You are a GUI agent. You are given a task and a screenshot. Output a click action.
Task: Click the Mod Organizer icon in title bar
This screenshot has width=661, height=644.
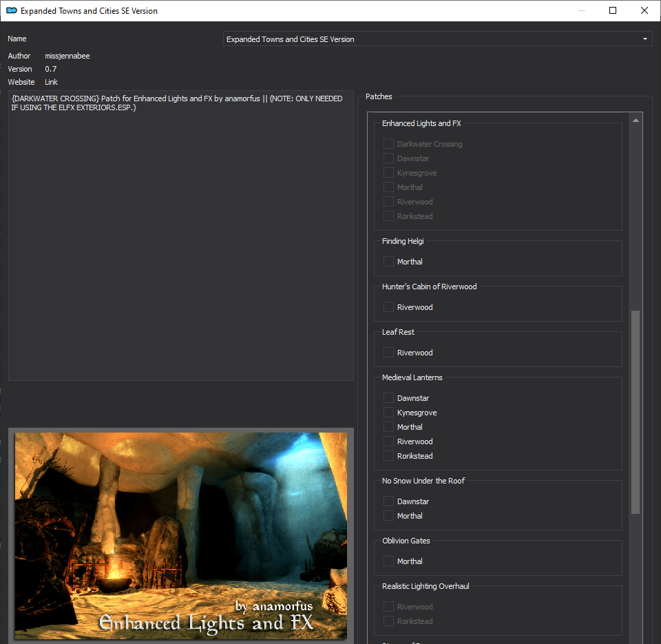pyautogui.click(x=12, y=10)
